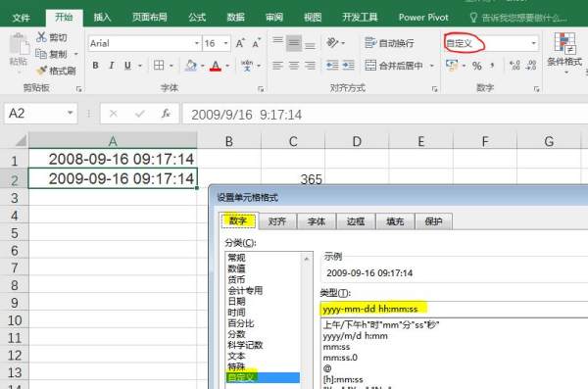Apply percent style
This screenshot has width=588, height=389.
(x=476, y=66)
